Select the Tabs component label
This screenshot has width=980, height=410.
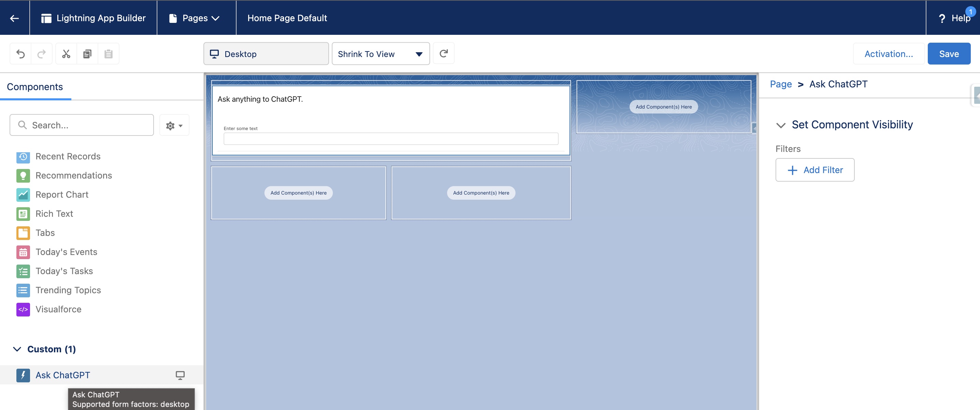(45, 232)
